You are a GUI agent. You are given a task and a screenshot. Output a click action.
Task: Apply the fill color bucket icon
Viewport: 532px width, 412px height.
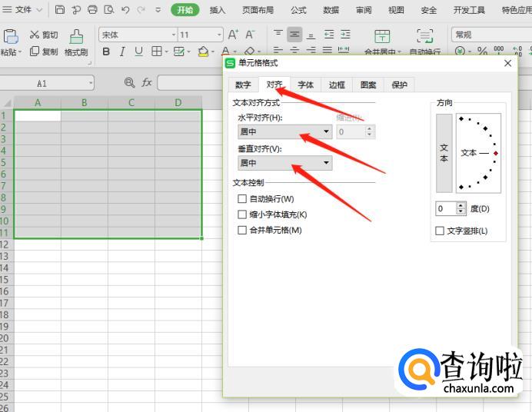[x=203, y=51]
